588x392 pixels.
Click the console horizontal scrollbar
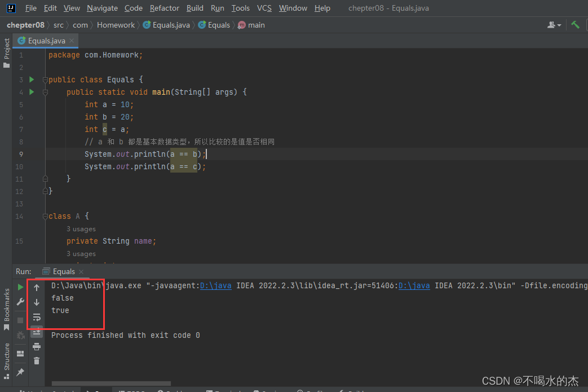tap(111, 384)
